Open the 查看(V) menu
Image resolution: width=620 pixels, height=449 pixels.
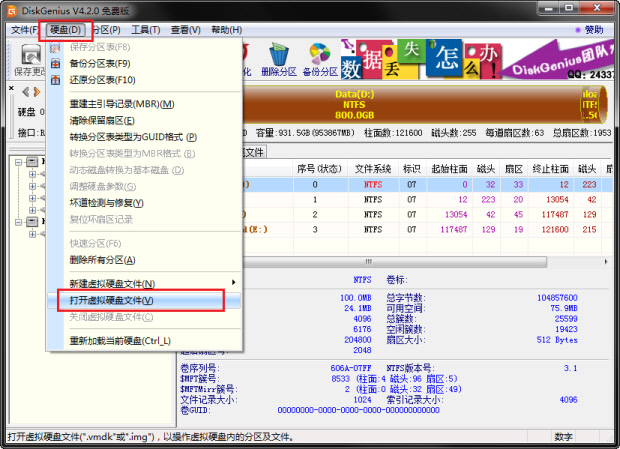[185, 30]
